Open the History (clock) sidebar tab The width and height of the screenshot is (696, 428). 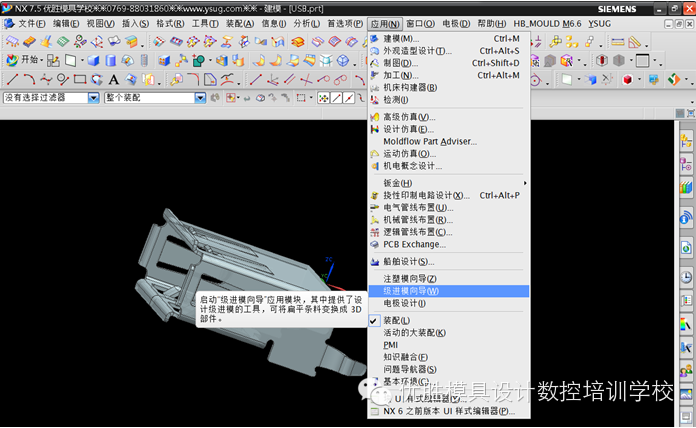(x=686, y=277)
